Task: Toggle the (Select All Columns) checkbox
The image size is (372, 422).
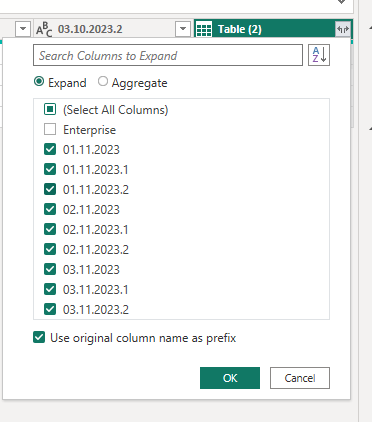Action: 50,109
